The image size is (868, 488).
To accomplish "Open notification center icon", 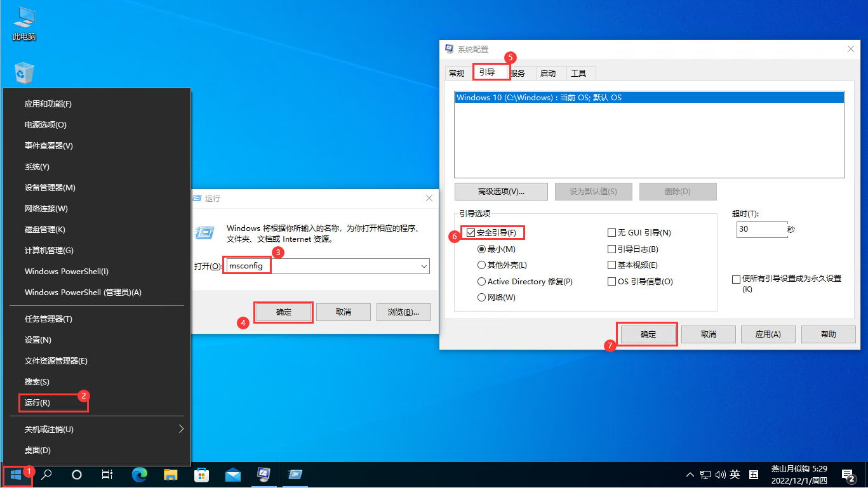I will pyautogui.click(x=848, y=475).
